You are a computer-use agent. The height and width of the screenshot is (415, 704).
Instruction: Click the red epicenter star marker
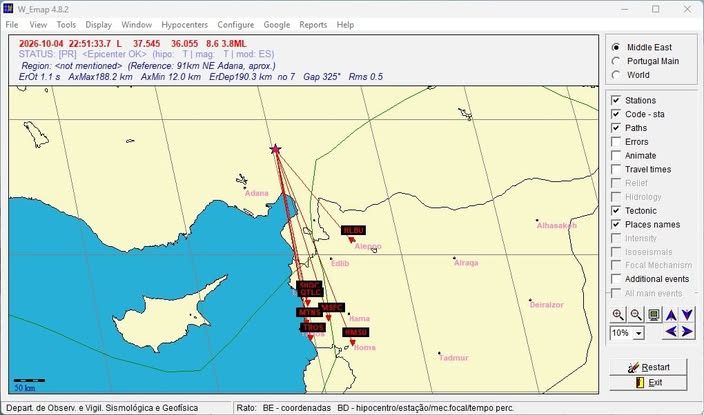click(x=275, y=149)
